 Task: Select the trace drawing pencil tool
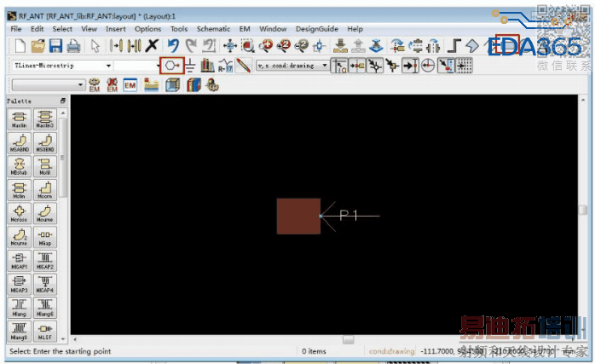(x=243, y=66)
